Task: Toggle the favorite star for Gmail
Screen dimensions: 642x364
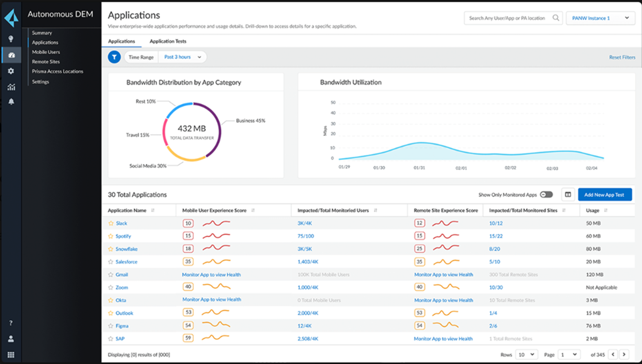Action: click(x=111, y=275)
